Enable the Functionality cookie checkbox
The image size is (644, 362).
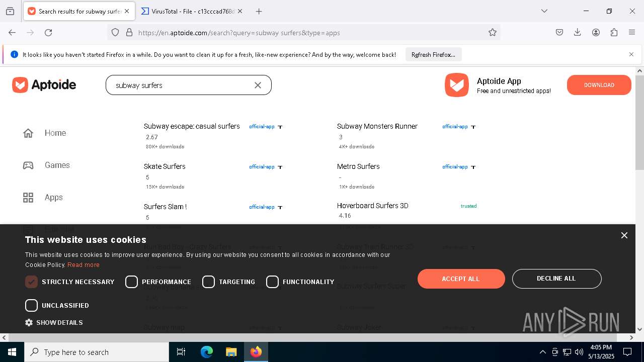(x=272, y=282)
